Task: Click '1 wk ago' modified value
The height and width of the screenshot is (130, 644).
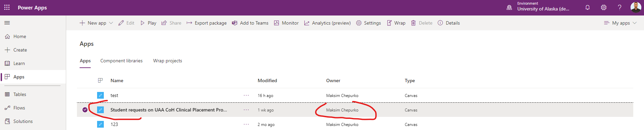Action: [x=266, y=110]
